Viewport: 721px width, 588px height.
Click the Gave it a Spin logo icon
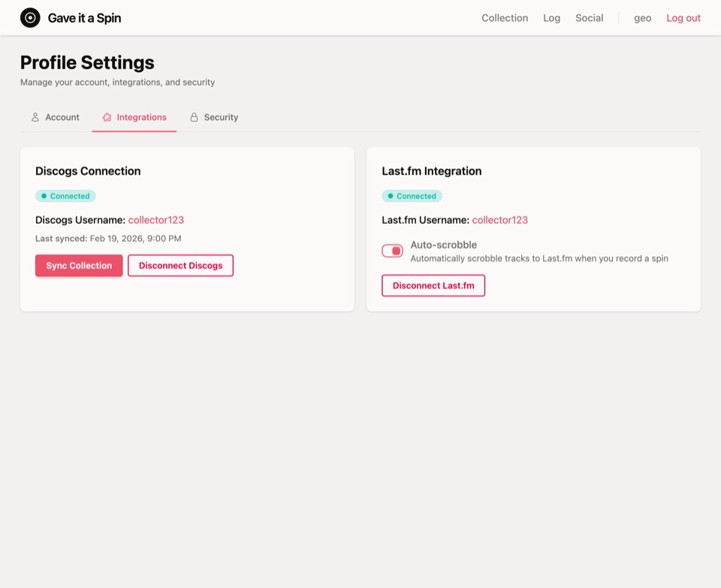tap(30, 17)
